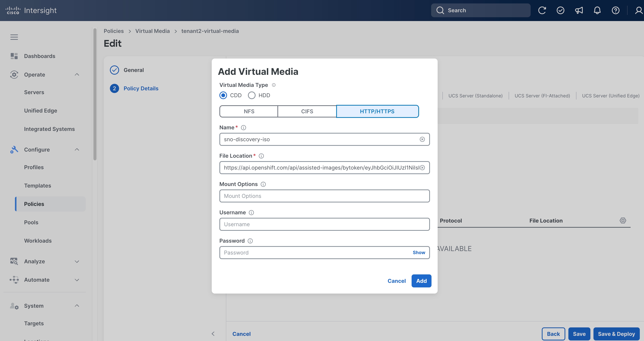Click the Back button
644x341 pixels.
pyautogui.click(x=553, y=334)
